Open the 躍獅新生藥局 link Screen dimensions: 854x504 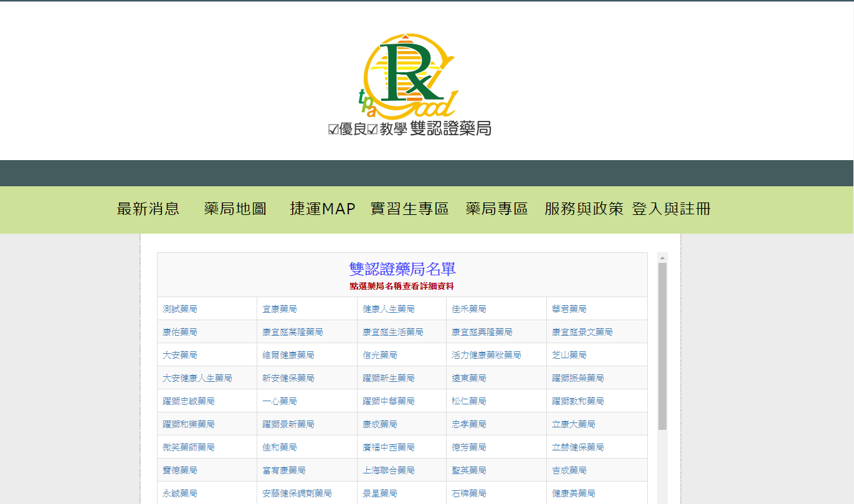coord(389,378)
